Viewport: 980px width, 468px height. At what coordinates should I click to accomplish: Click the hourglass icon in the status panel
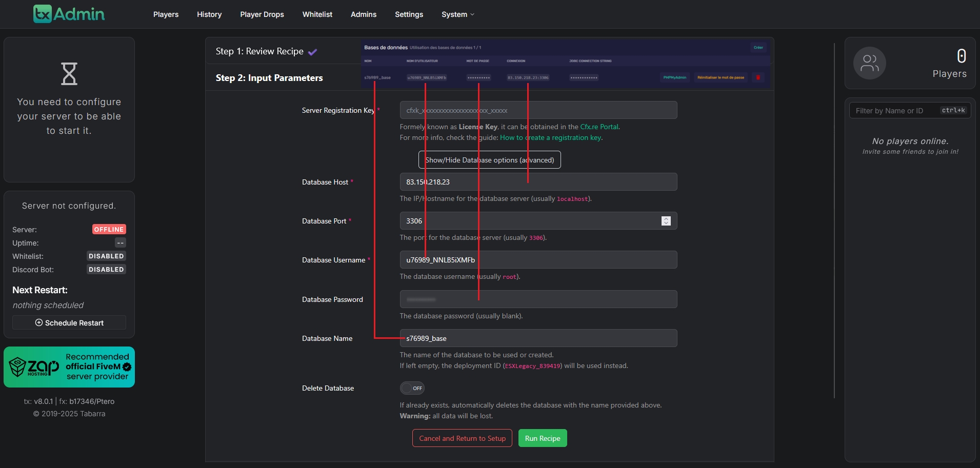point(69,74)
